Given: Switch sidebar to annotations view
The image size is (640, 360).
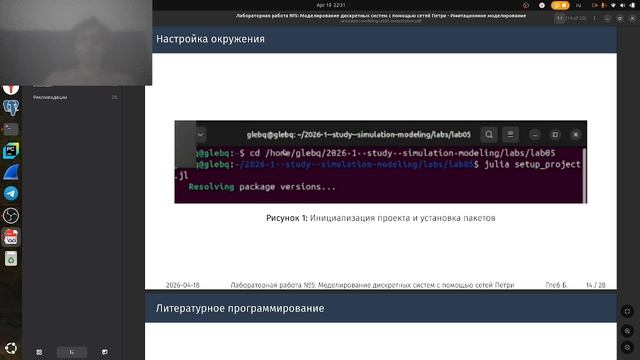Looking at the screenshot, I should coord(105,352).
